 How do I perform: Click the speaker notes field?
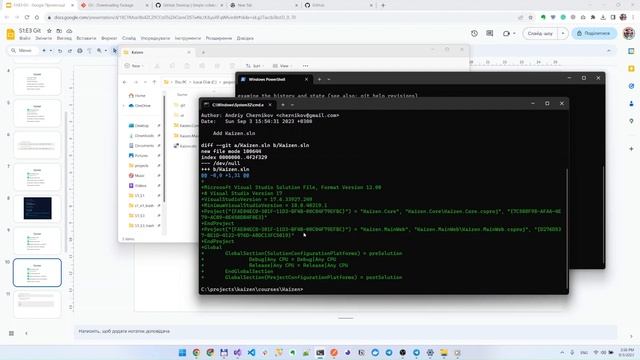coord(345,331)
